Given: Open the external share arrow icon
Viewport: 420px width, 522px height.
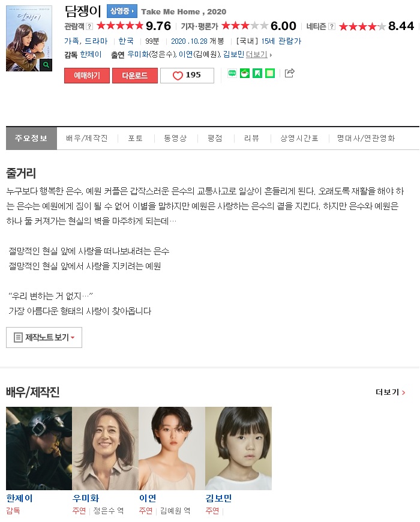Looking at the screenshot, I should pos(289,73).
